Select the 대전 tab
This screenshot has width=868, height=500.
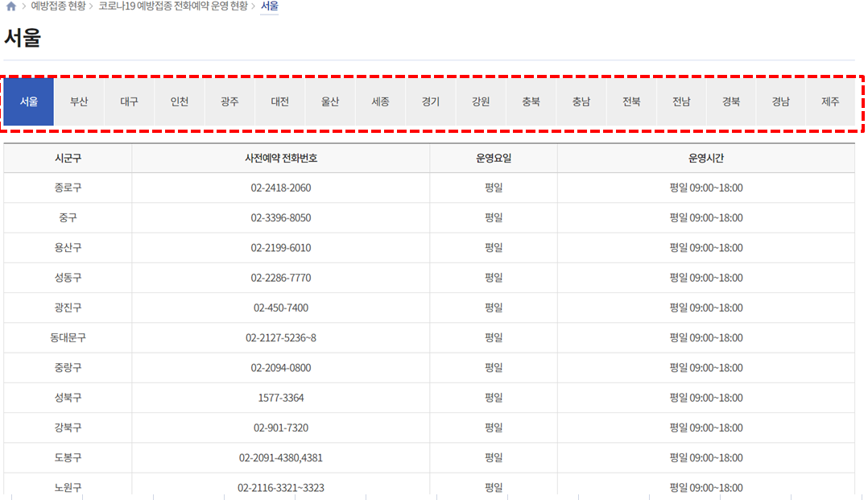click(x=279, y=102)
